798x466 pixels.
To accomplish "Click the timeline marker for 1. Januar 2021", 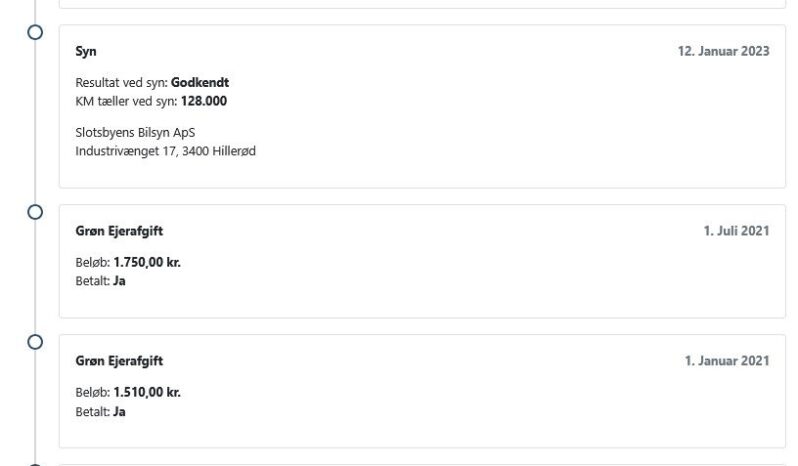I will [x=35, y=342].
